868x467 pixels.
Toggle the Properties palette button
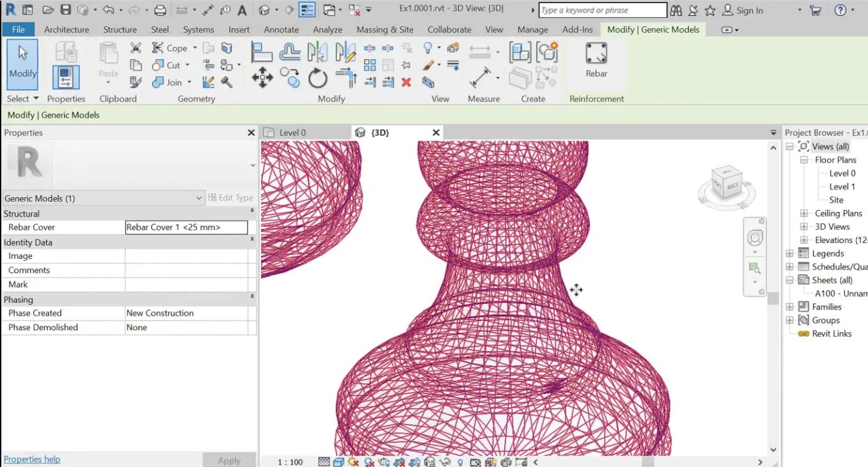point(66,77)
